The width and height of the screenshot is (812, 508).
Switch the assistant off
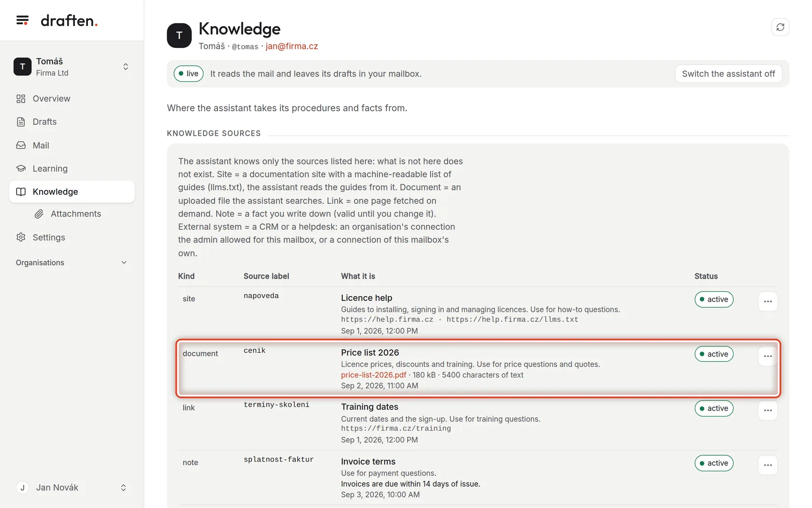pyautogui.click(x=728, y=74)
